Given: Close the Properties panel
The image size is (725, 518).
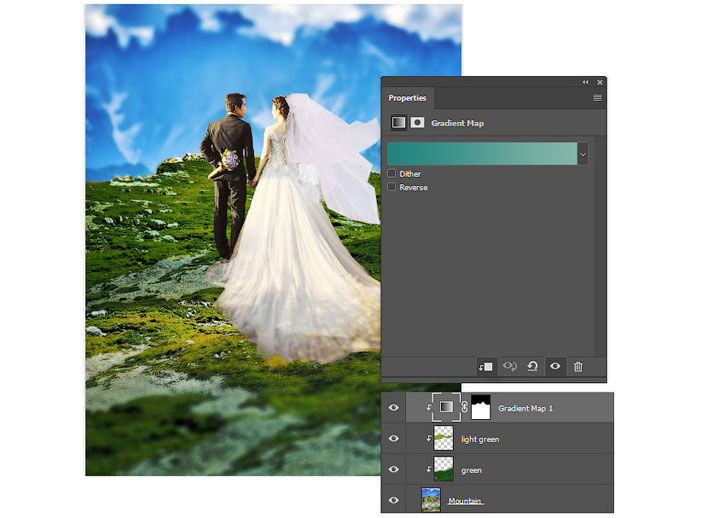Looking at the screenshot, I should coord(600,82).
